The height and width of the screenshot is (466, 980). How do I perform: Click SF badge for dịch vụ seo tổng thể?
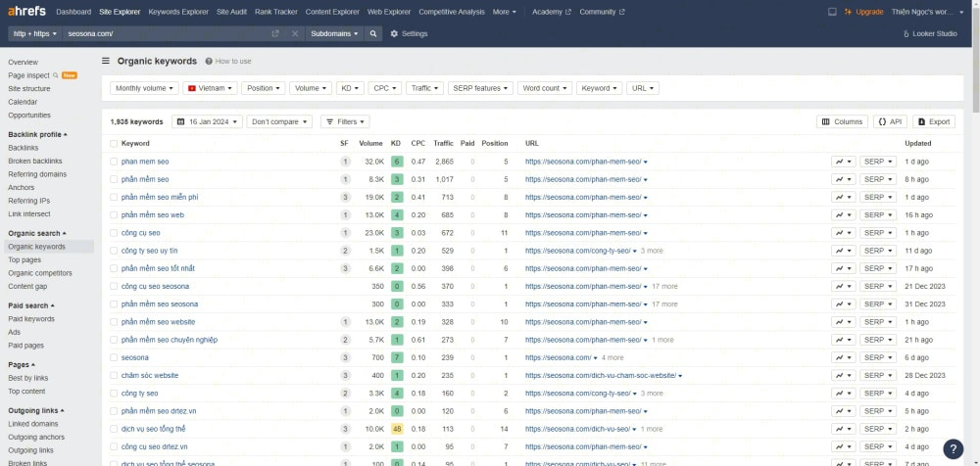[x=344, y=429]
